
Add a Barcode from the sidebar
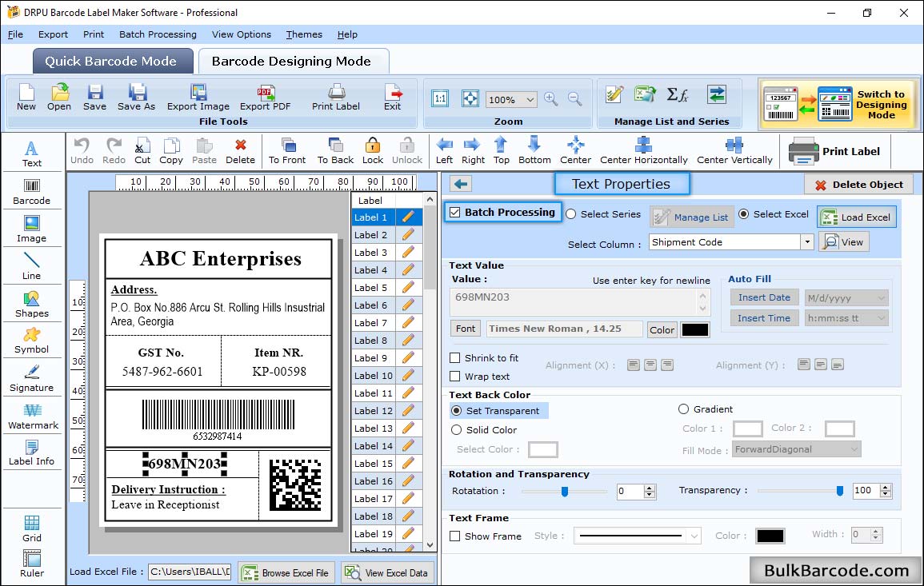(32, 192)
